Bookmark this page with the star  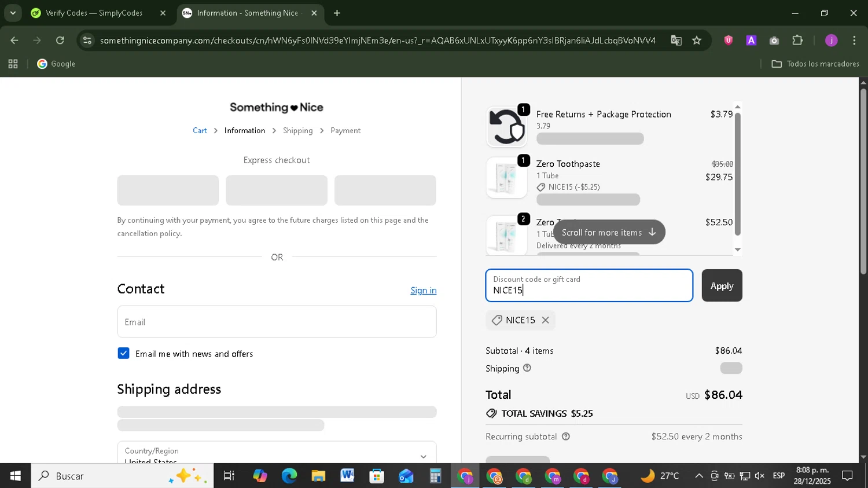(697, 41)
